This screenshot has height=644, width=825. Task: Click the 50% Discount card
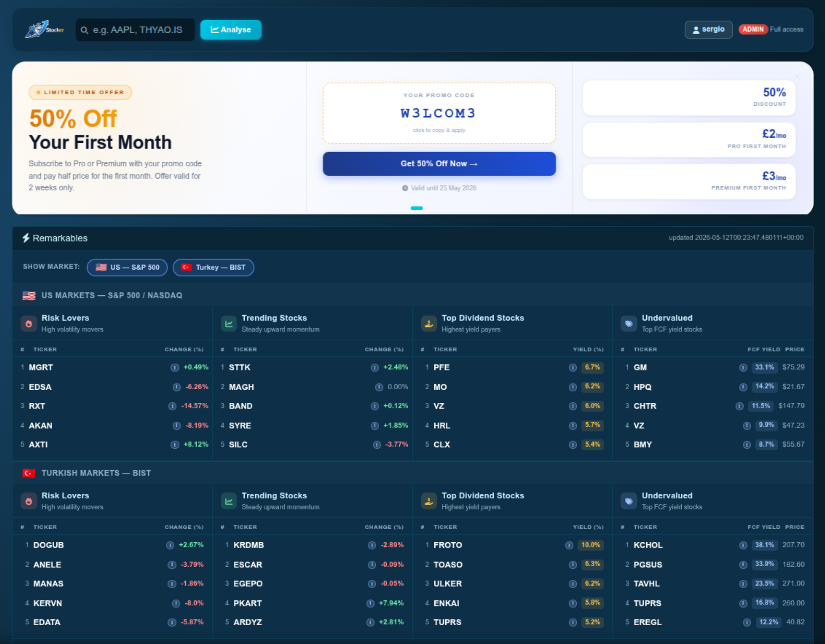click(689, 98)
